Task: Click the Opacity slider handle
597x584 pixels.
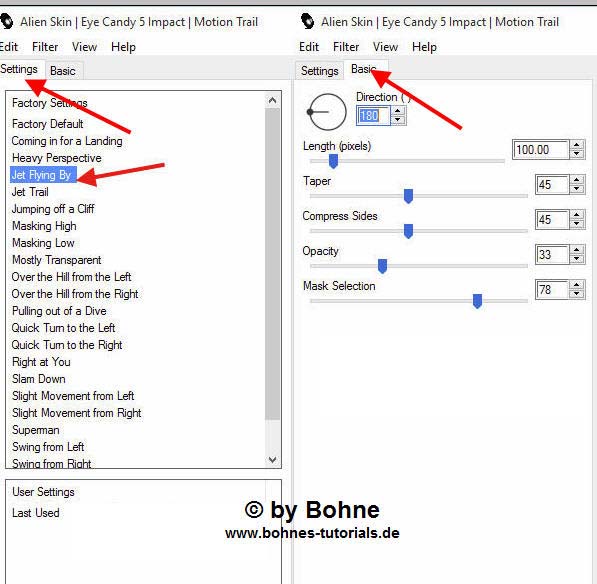Action: pos(382,266)
